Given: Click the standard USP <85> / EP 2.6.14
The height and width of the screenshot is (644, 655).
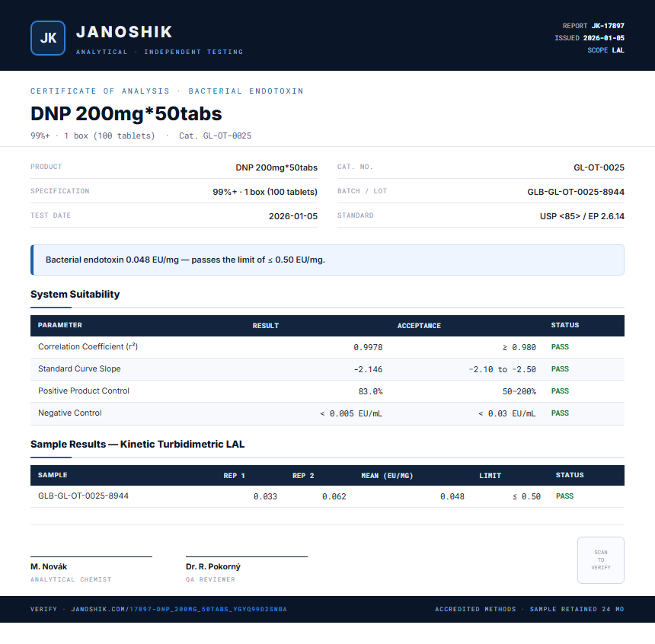Looking at the screenshot, I should 582,216.
